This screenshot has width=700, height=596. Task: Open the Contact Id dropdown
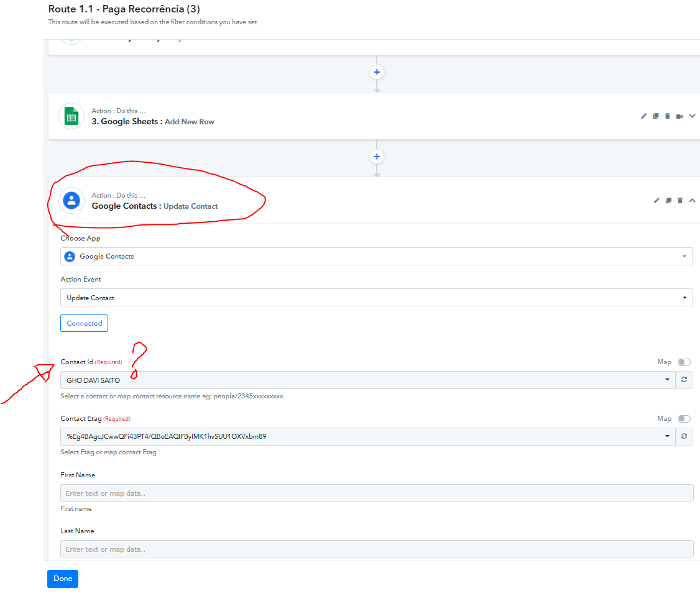coord(368,380)
